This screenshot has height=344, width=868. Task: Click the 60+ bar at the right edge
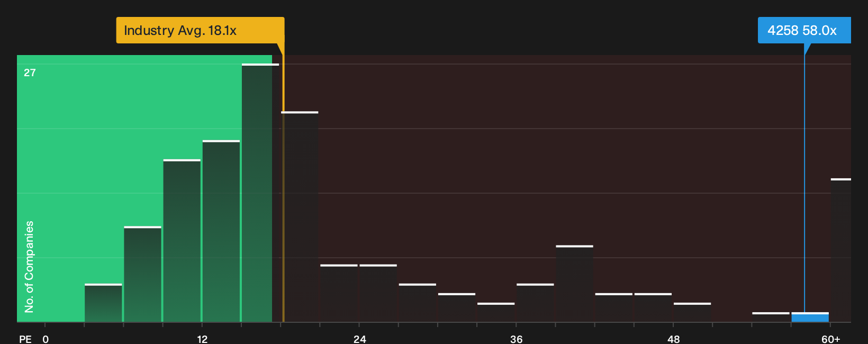point(841,250)
